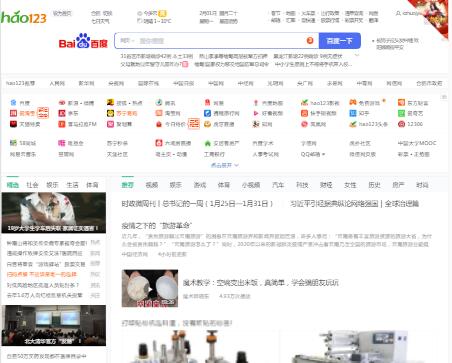Click the 百度一下 search button
Screen dimensions: 452x363
click(x=340, y=41)
